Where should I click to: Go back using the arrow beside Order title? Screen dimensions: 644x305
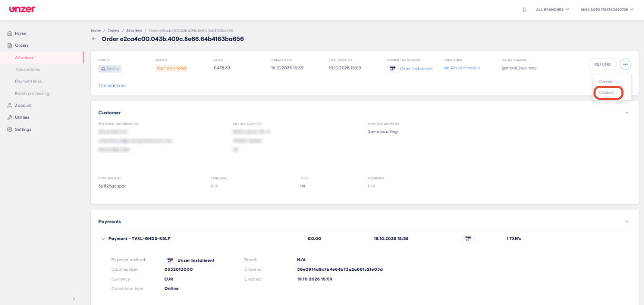(x=94, y=39)
